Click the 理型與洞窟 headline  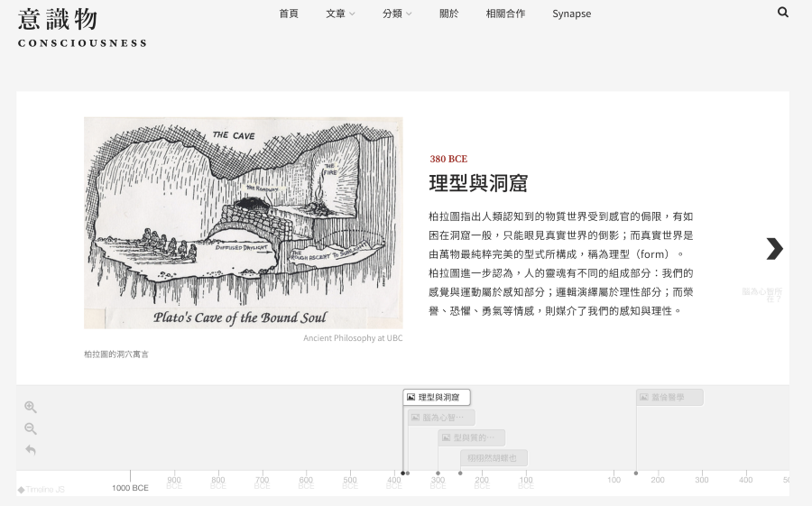click(478, 183)
